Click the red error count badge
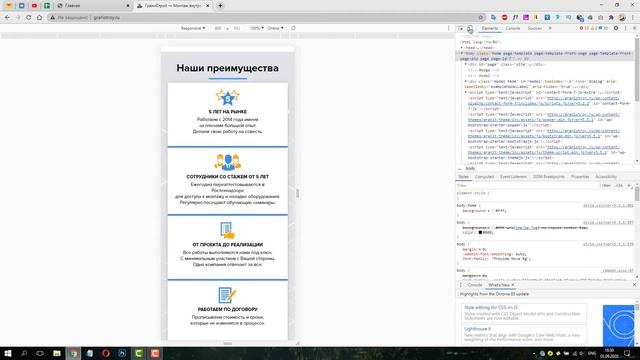Viewport: 640px width, 360px height. point(584,28)
